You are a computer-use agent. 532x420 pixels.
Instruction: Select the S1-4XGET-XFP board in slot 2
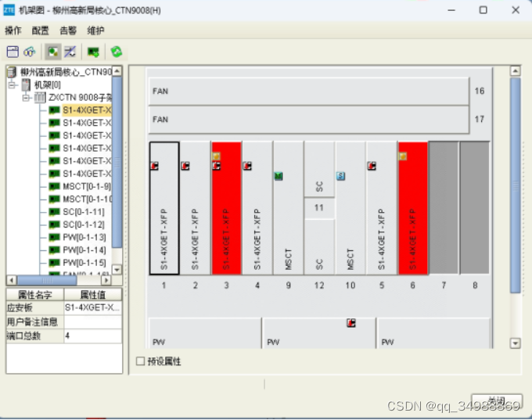(195, 208)
